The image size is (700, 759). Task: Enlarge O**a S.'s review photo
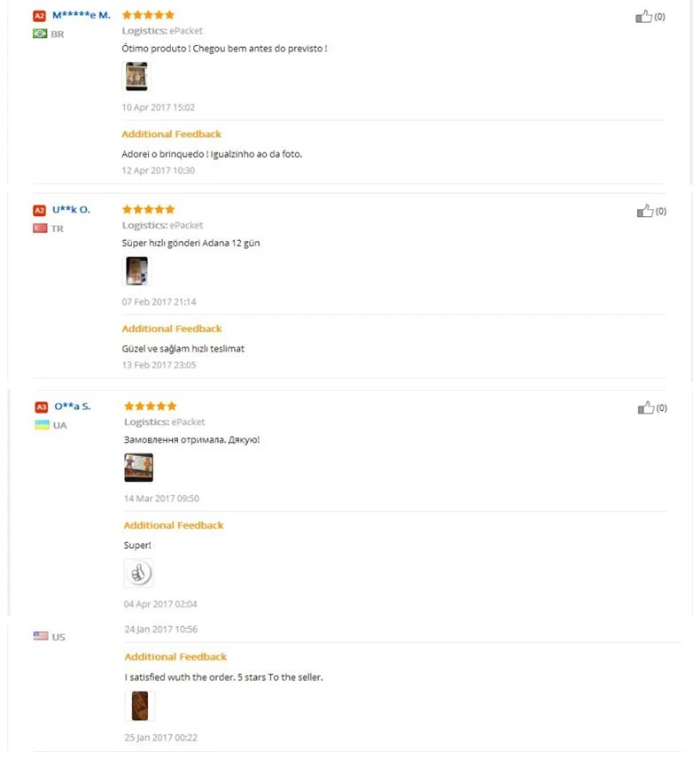138,468
